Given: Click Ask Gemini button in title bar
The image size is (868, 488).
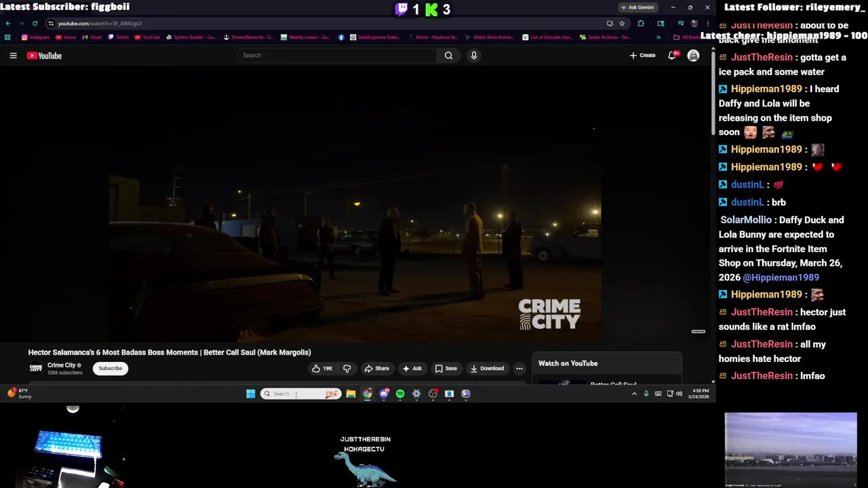Looking at the screenshot, I should point(637,7).
